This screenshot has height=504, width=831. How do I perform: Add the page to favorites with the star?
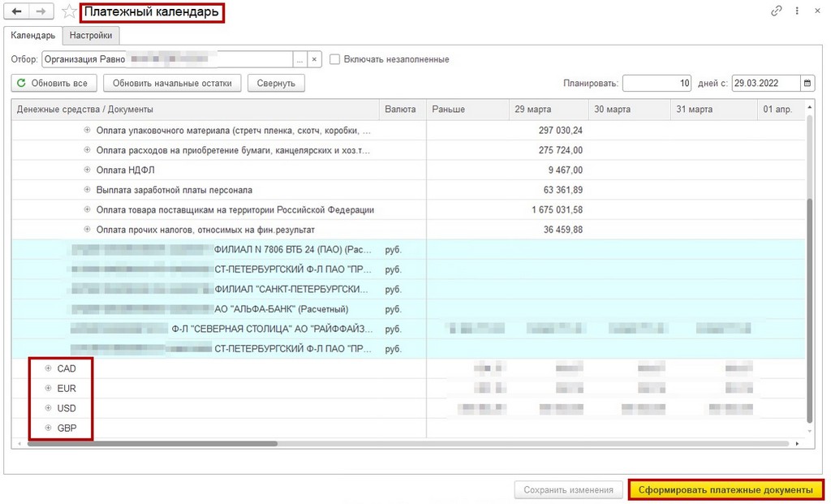[69, 11]
